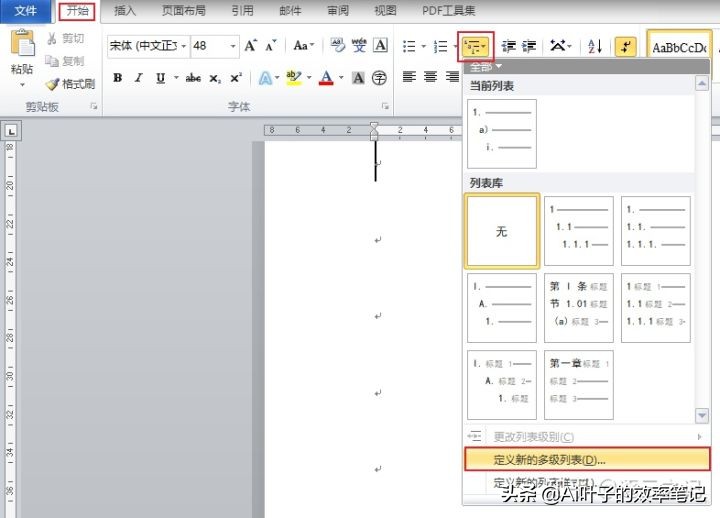Viewport: 720px width, 518px height.
Task: Toggle Show/Hide paragraph marks
Action: (625, 46)
